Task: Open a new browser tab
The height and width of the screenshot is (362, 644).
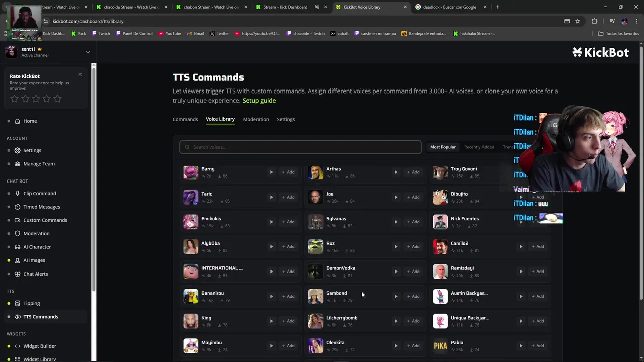Action: (497, 7)
